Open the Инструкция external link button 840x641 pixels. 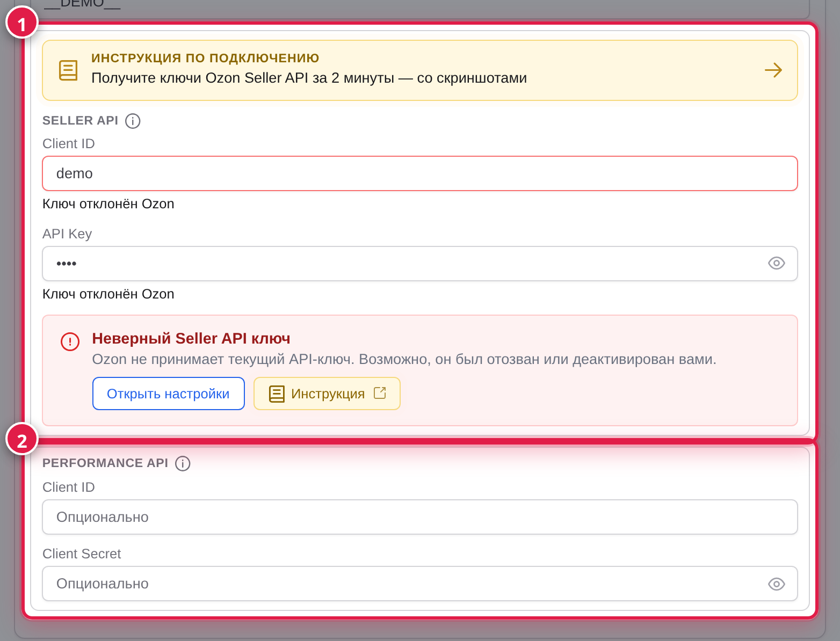pyautogui.click(x=327, y=394)
